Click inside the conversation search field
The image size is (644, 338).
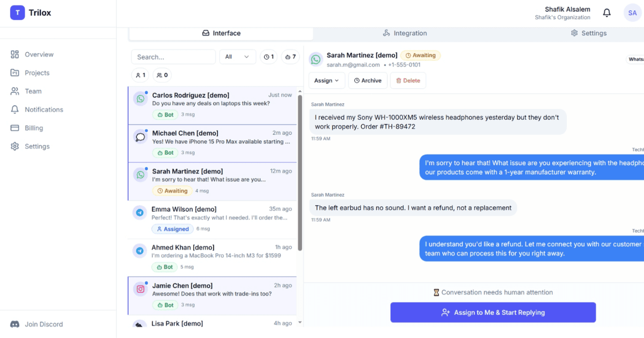(173, 56)
